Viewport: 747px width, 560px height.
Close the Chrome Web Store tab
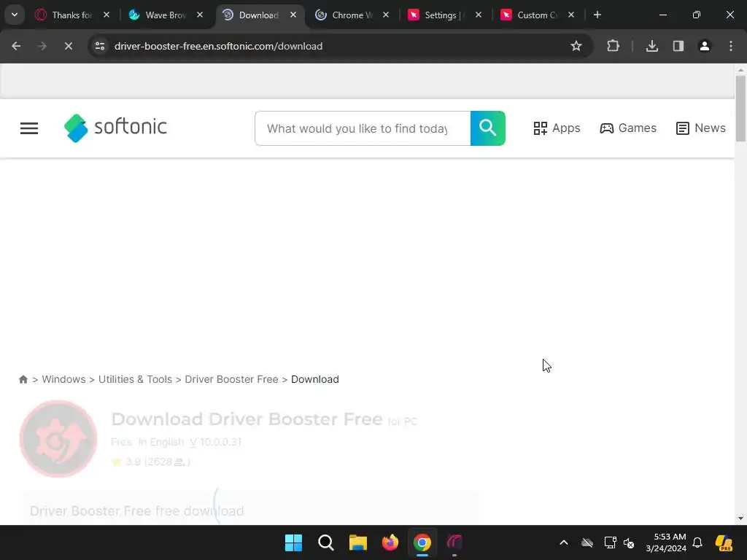(x=386, y=15)
